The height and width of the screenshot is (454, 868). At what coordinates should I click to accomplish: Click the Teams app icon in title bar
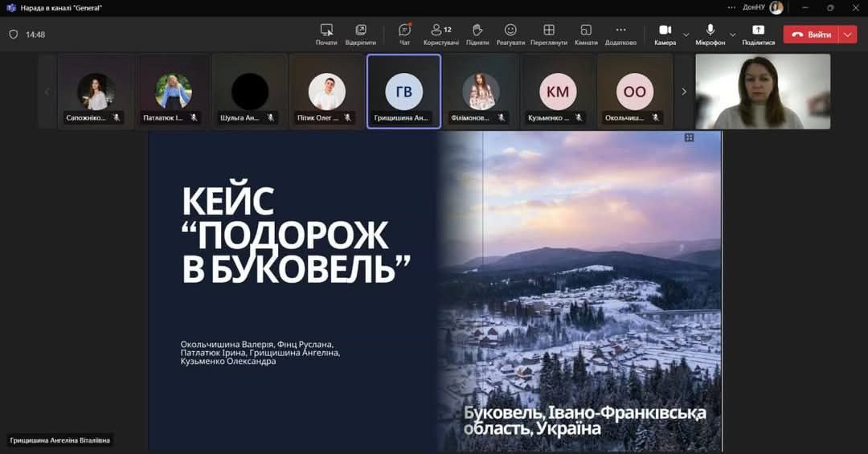click(11, 8)
